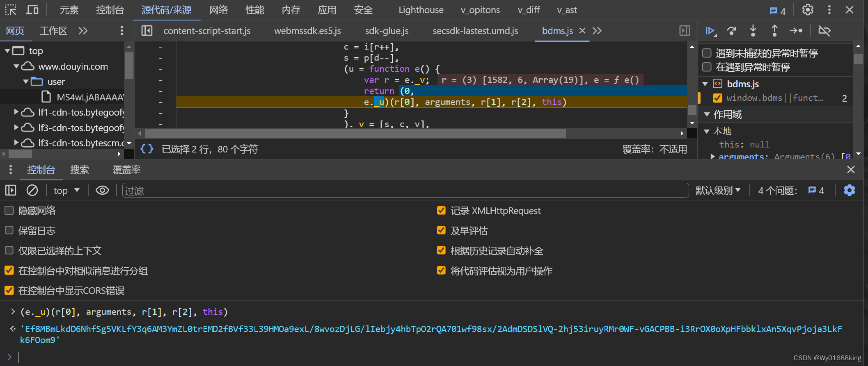868x366 pixels.
Task: Uncheck log XMLHttpRequest option
Action: pyautogui.click(x=441, y=210)
